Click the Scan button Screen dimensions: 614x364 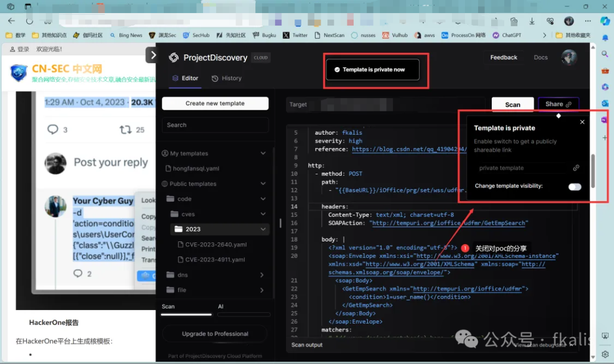coord(513,104)
